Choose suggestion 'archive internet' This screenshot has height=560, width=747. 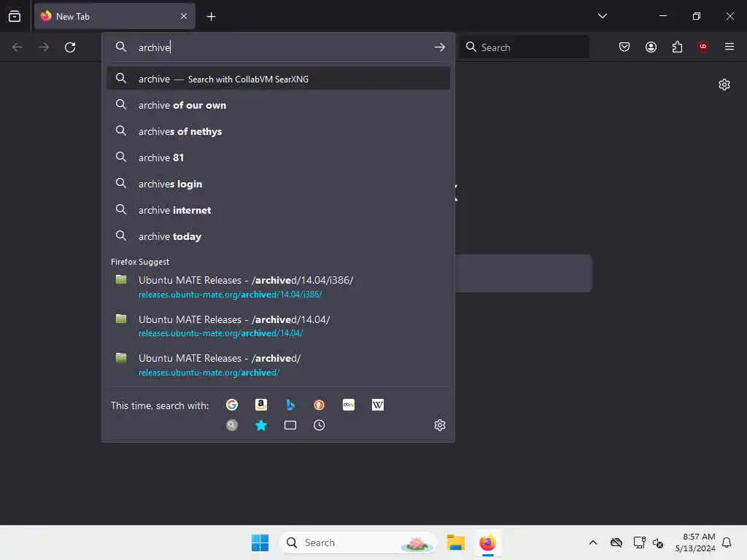pos(279,210)
